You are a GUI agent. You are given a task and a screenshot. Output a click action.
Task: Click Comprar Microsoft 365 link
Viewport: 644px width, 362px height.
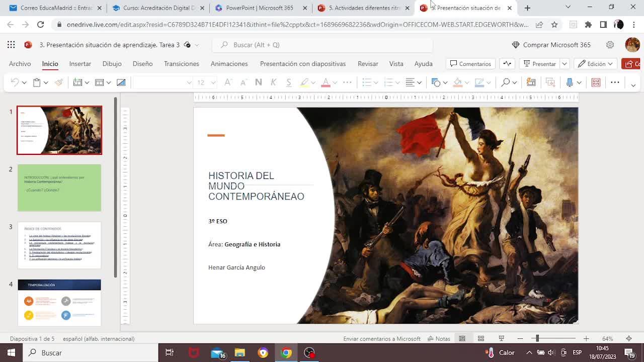[551, 45]
